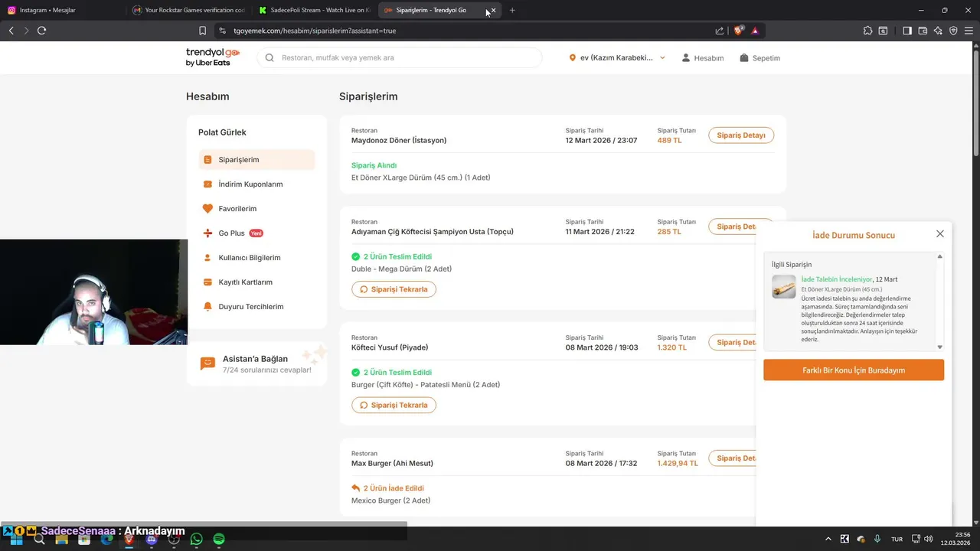
Task: Open Sipariş Detayı for Maydonoz Döner order
Action: (x=740, y=135)
